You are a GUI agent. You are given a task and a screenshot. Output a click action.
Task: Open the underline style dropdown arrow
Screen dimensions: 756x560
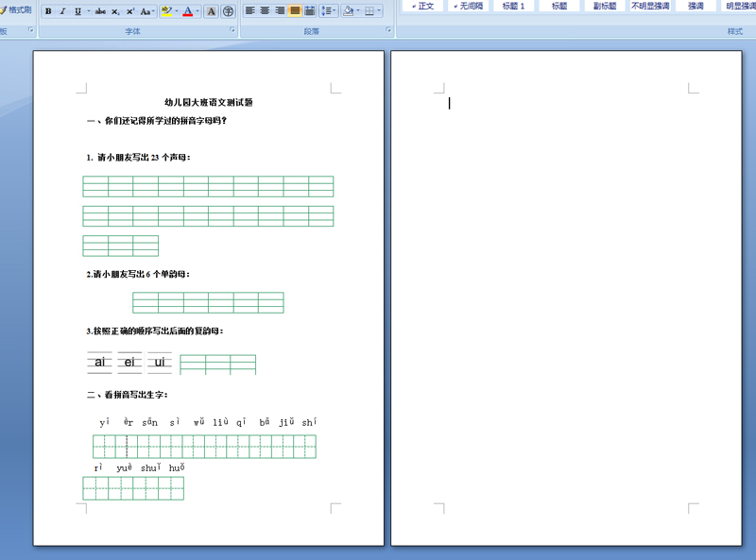tap(89, 11)
